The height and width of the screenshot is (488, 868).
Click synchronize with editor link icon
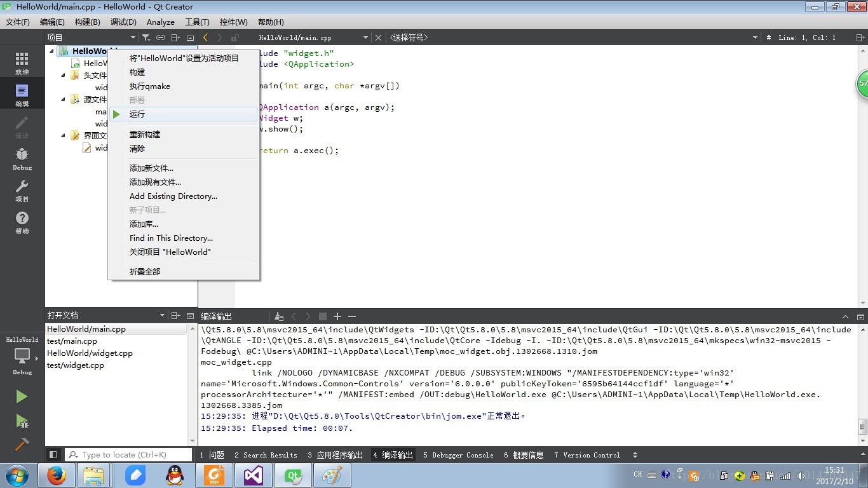[161, 37]
